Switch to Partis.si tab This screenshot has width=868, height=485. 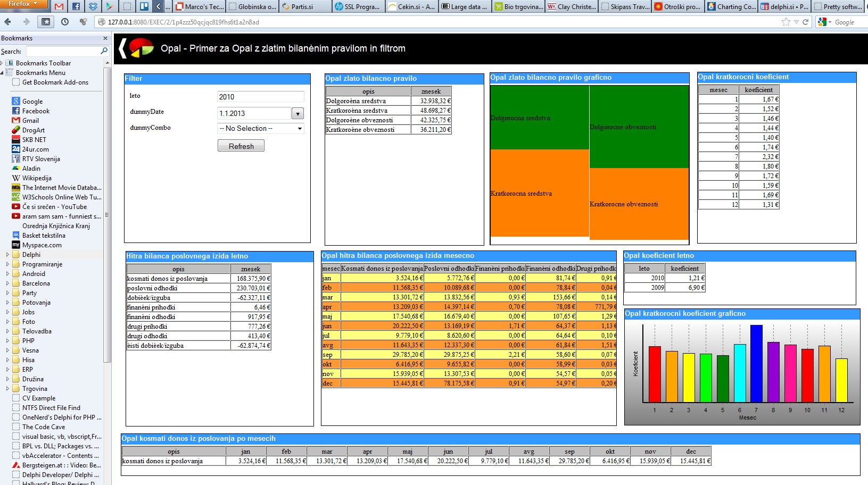[x=305, y=6]
